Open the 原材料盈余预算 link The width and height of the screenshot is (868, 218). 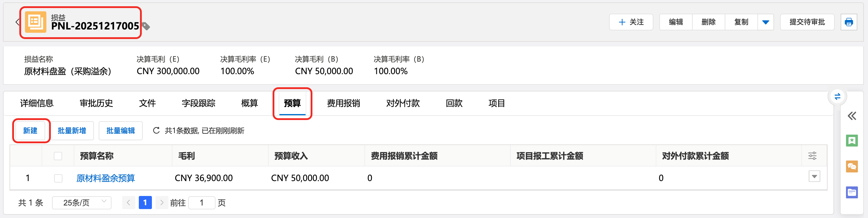click(x=106, y=178)
